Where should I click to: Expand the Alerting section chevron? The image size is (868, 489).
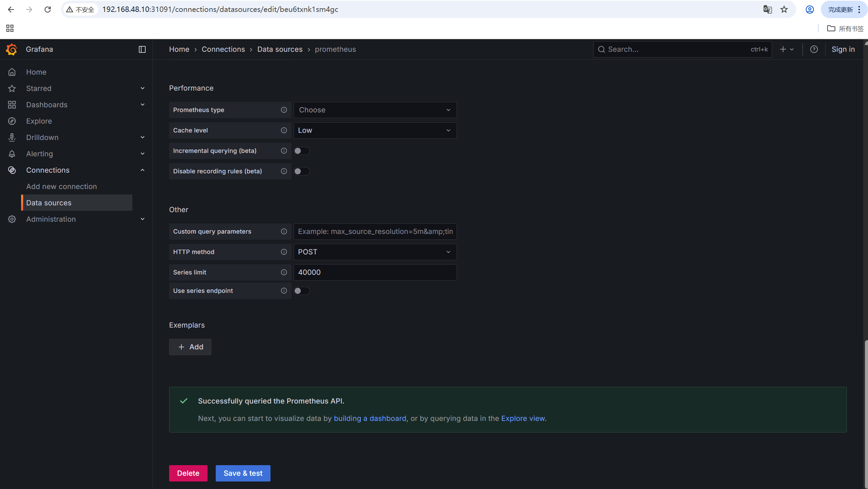click(x=143, y=154)
